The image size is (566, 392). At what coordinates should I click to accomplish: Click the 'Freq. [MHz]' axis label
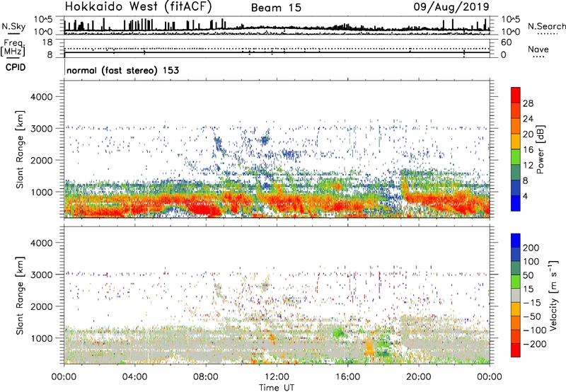(x=13, y=48)
